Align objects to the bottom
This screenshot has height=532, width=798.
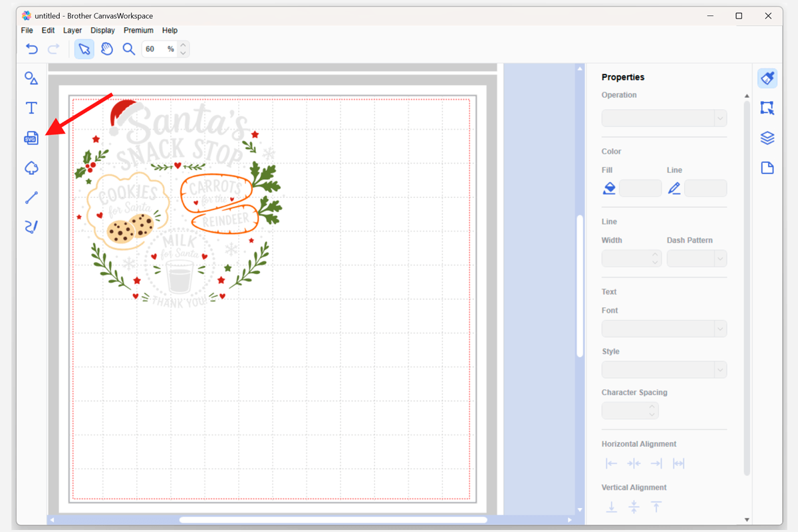tap(611, 507)
